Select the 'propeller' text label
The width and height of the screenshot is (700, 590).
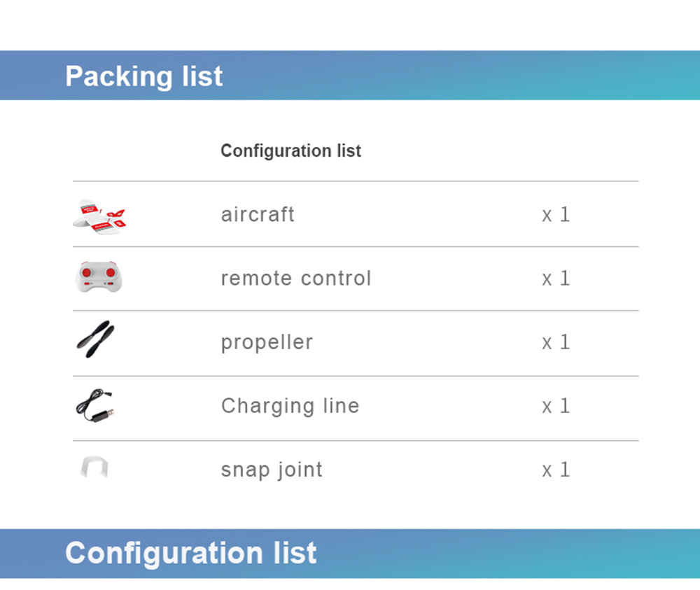coord(267,342)
